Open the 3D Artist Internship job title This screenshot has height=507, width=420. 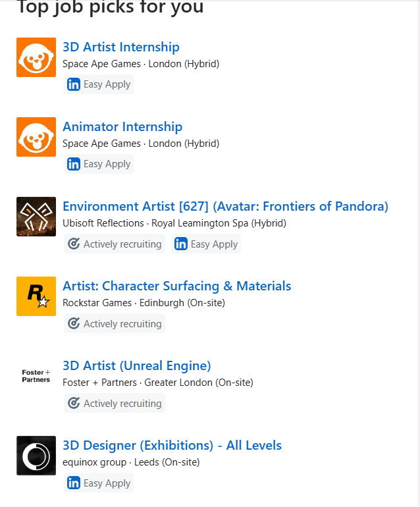tap(121, 47)
